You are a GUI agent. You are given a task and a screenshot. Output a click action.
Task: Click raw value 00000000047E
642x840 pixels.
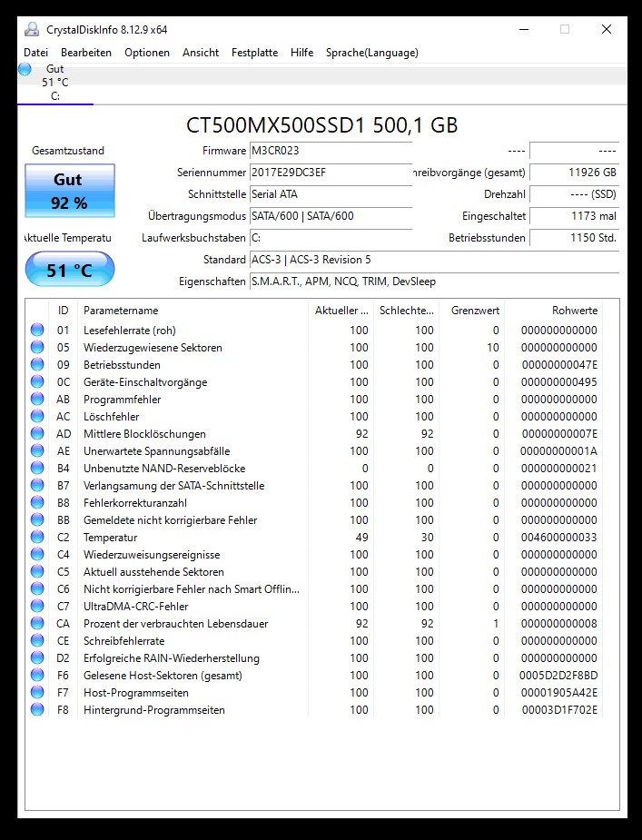[559, 364]
